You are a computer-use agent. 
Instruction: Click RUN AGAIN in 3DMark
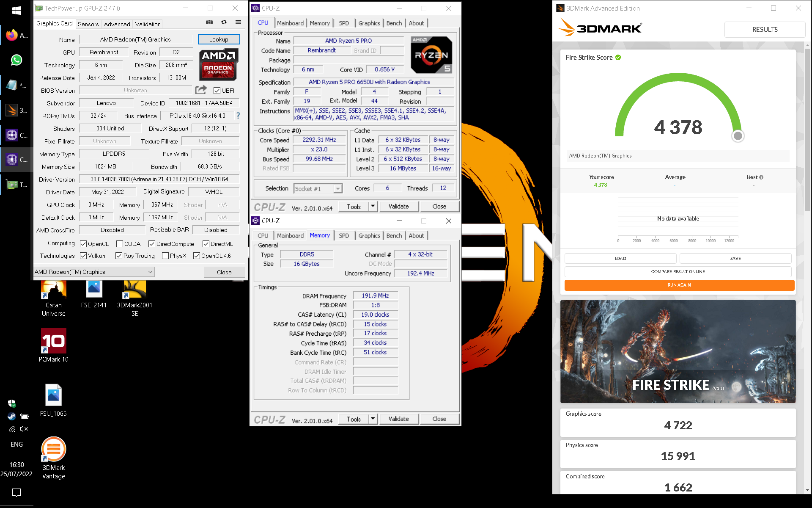coord(679,285)
